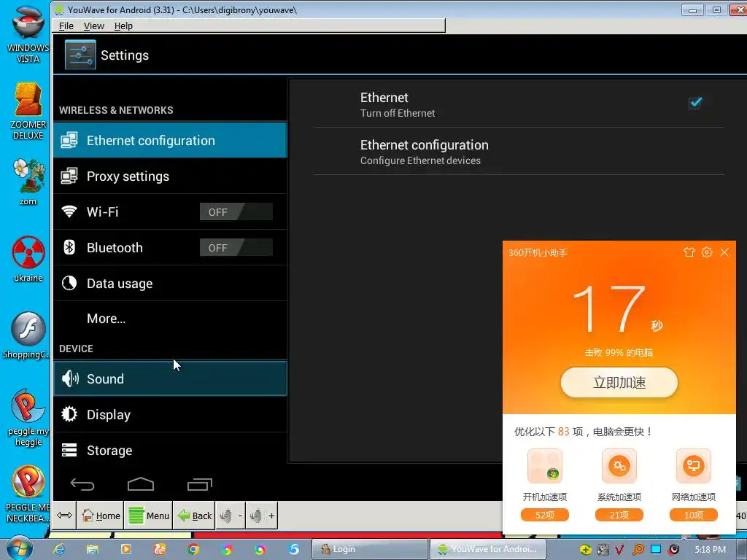Viewport: 747px width, 560px height.
Task: Click the 52项 badge
Action: point(545,515)
